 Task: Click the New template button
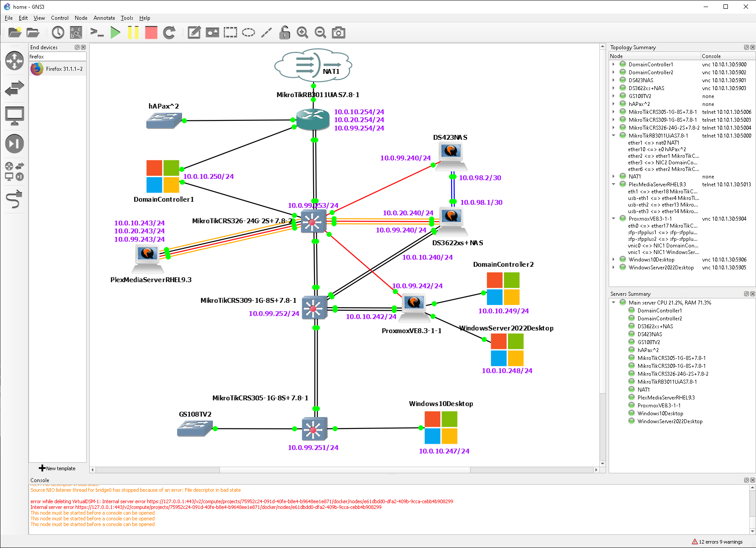pos(57,468)
